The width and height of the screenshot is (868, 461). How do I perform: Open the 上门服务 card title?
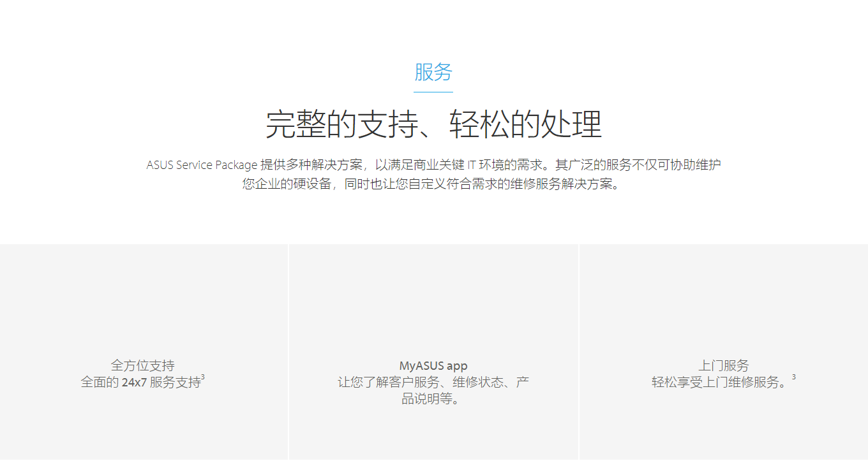(x=723, y=365)
